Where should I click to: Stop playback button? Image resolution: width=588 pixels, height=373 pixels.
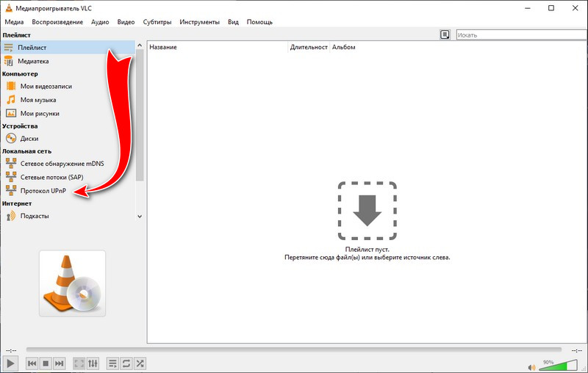click(46, 363)
